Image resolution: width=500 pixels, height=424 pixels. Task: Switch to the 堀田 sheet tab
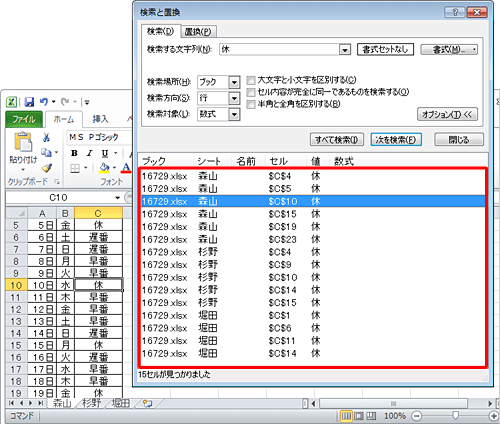pos(121,403)
